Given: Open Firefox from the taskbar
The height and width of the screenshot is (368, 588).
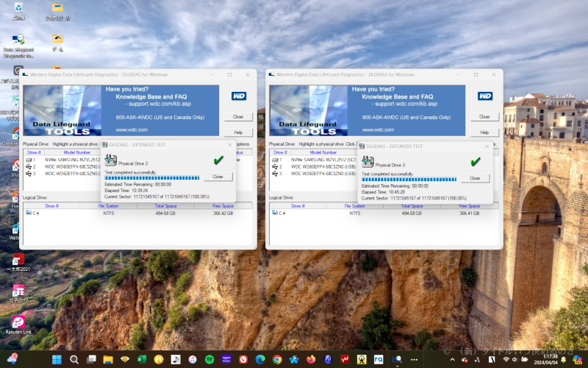Looking at the screenshot, I should [311, 360].
